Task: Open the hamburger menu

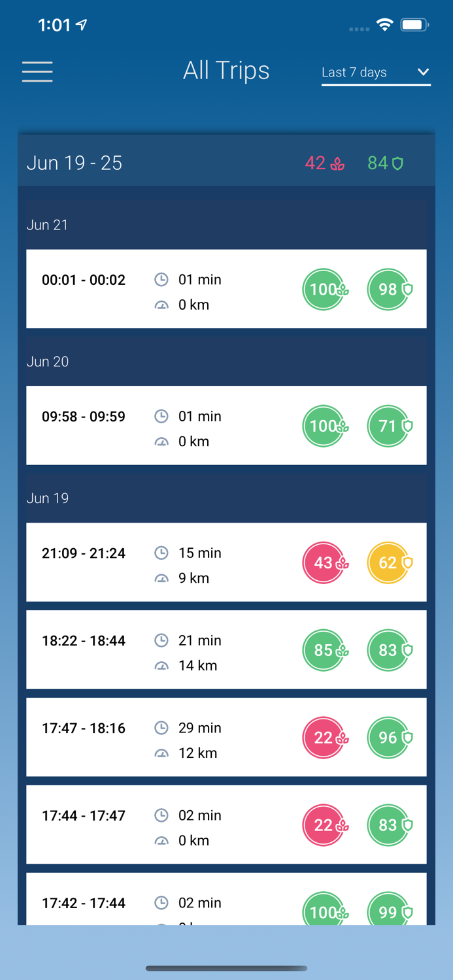Action: (37, 71)
